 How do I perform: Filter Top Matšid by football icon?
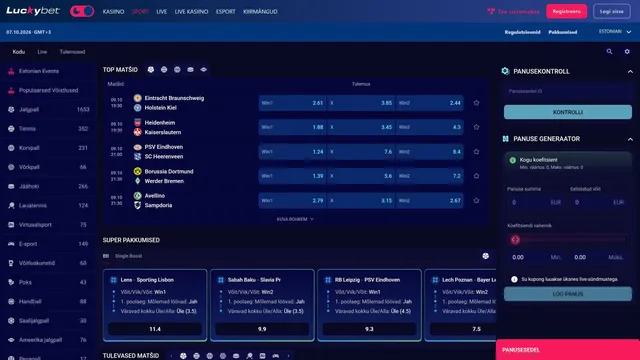[151, 70]
